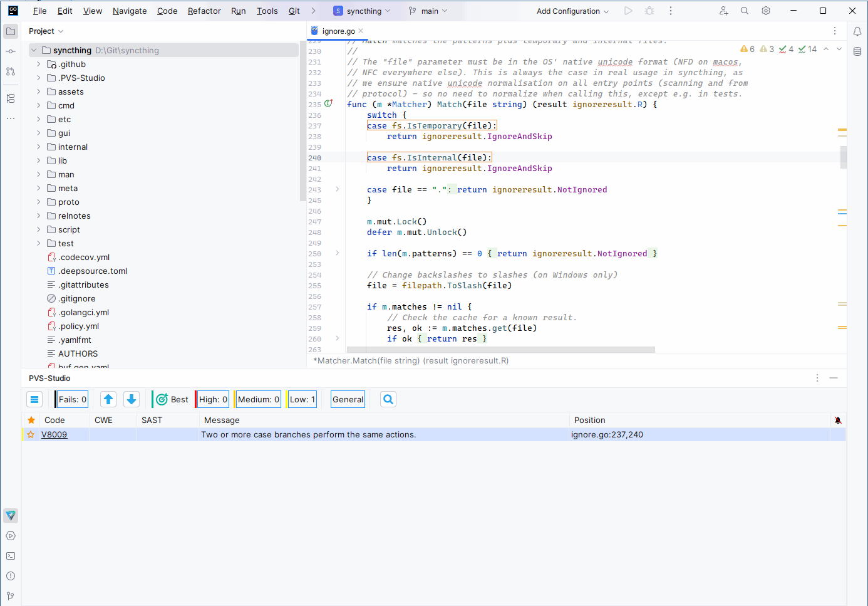Open the Database tool window icon

click(857, 51)
